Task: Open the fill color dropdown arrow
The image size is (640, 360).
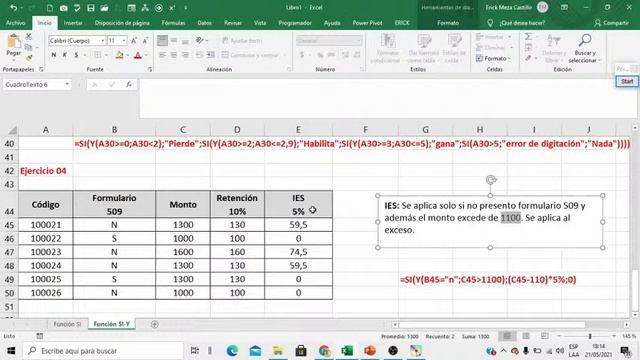Action: pos(128,55)
